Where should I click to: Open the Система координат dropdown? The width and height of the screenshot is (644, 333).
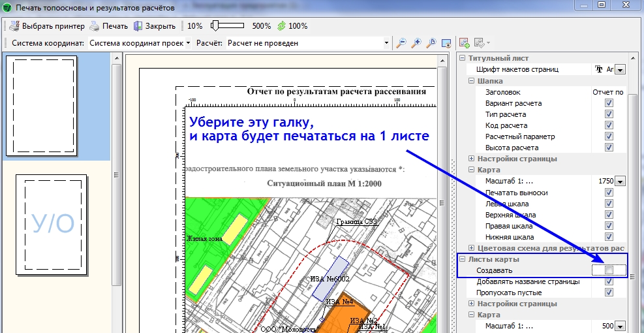[188, 43]
